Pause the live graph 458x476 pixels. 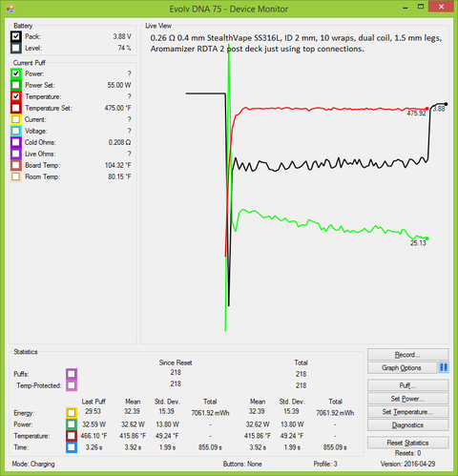click(444, 368)
